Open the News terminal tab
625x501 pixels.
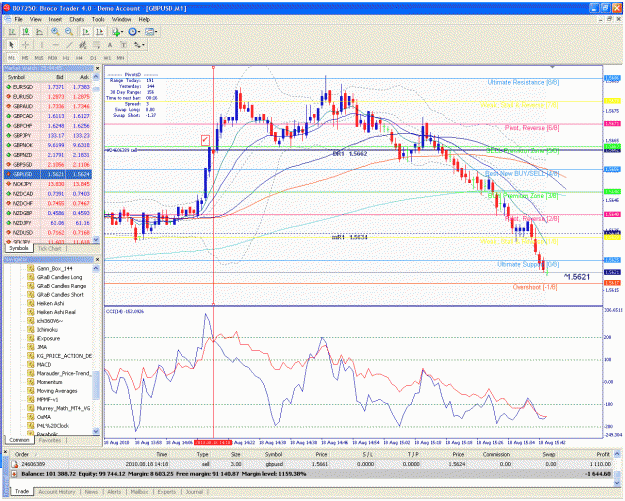tap(91, 492)
